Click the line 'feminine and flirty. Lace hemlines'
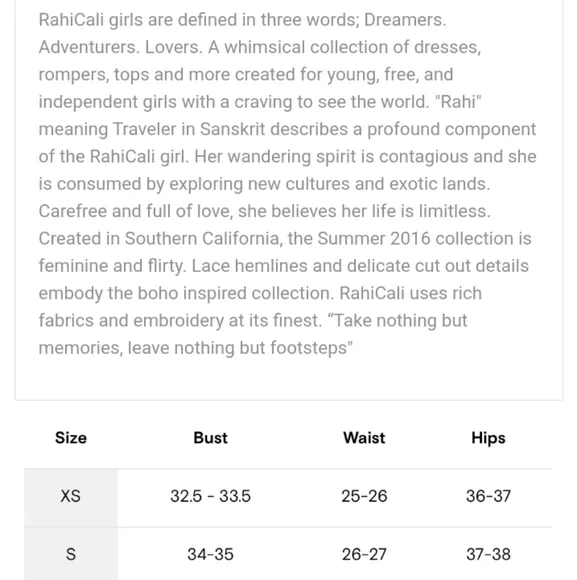Screen dimensions: 577x580 pos(173,266)
